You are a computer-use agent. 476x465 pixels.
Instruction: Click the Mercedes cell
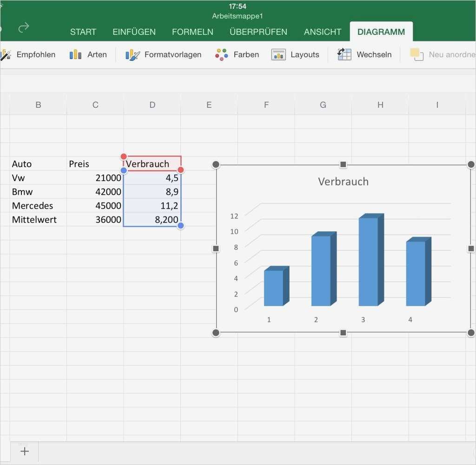click(x=38, y=206)
